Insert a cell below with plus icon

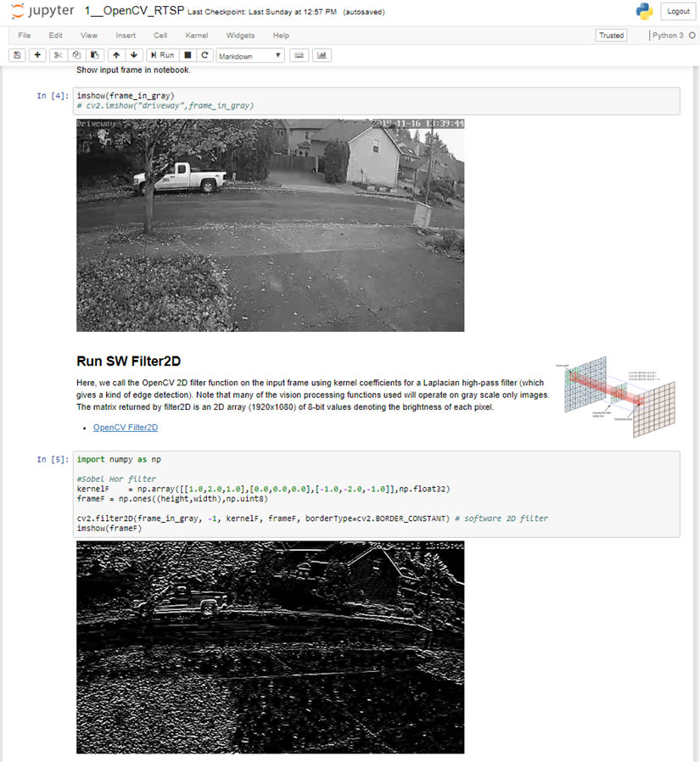tap(37, 55)
